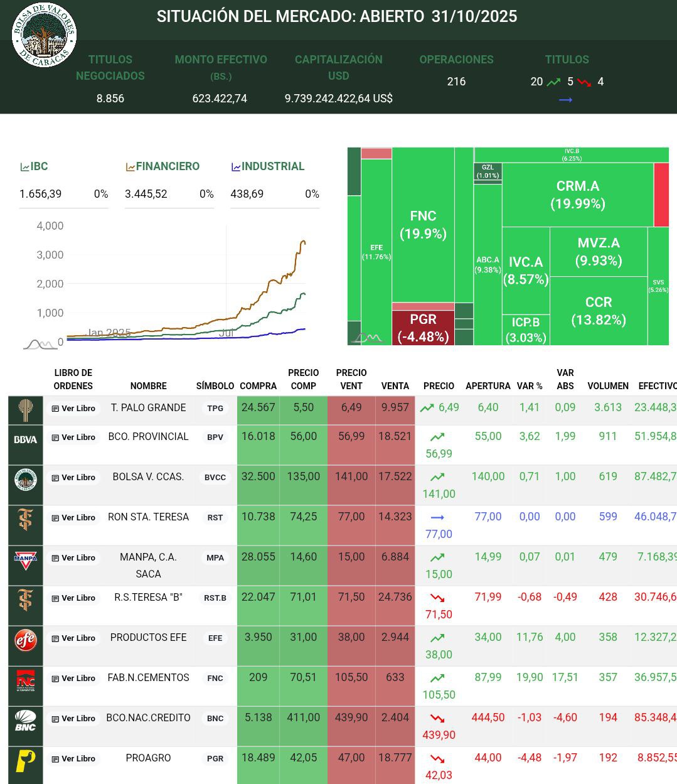The width and height of the screenshot is (677, 784).
Task: Click the green up-trend arrow in Titulos summary
Action: 553,82
